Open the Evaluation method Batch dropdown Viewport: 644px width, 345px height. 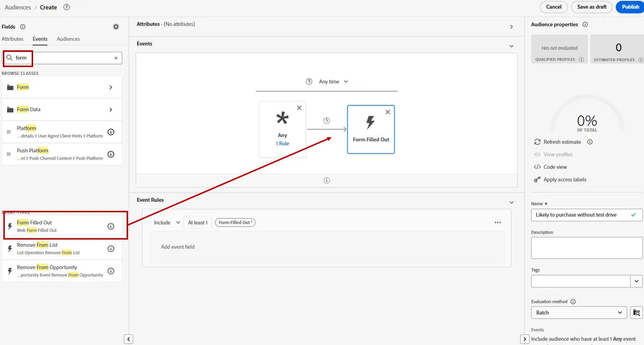[x=579, y=312]
